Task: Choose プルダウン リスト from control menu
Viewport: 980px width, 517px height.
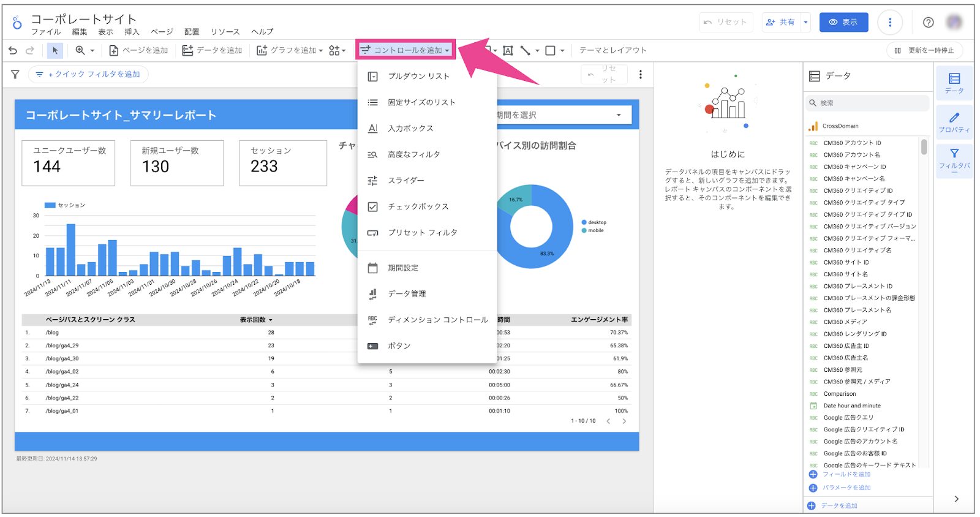Action: pyautogui.click(x=427, y=77)
